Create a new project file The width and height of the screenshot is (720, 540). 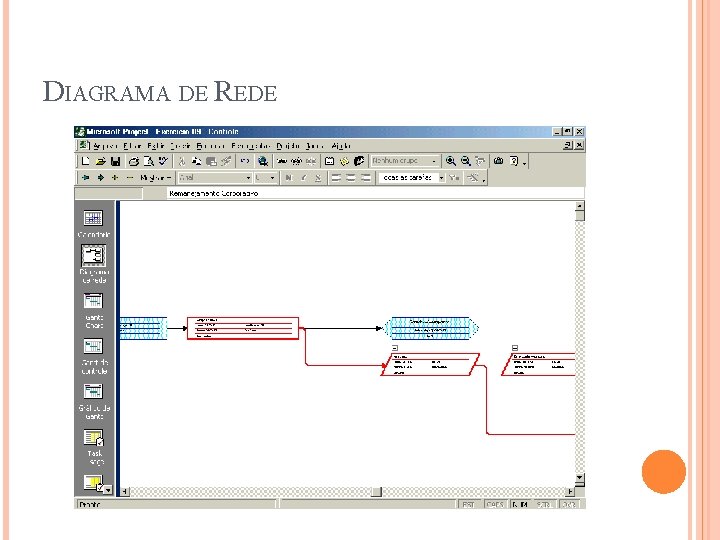(x=85, y=161)
